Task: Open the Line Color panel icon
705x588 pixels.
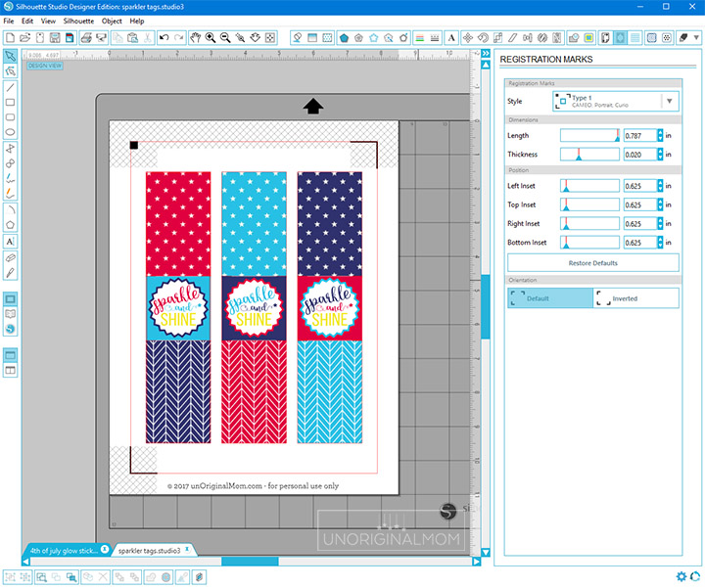Action: tap(419, 38)
